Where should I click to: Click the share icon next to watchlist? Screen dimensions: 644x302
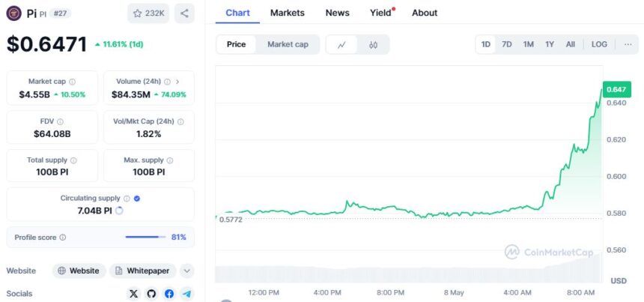tap(184, 13)
